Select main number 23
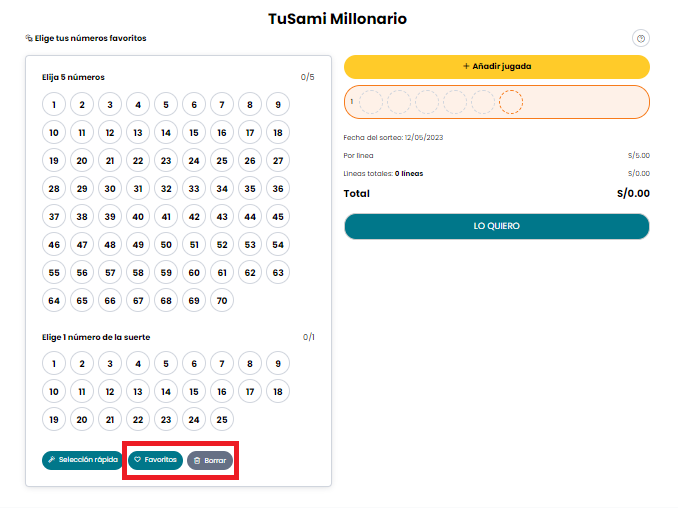The image size is (678, 508). (x=166, y=161)
